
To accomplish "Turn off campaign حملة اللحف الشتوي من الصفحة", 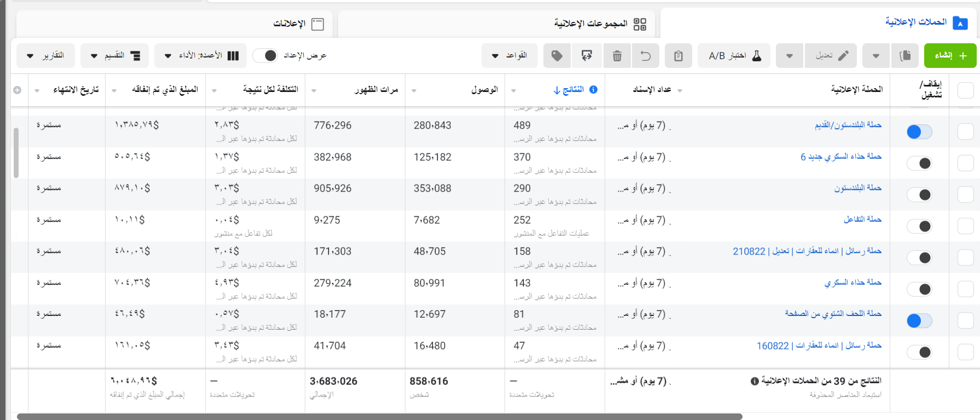I will pos(919,321).
